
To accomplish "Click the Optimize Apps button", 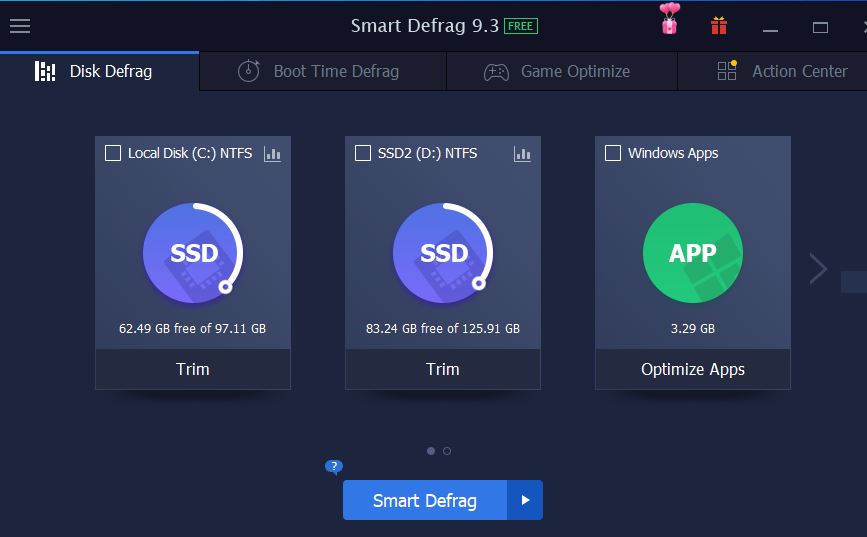I will 693,369.
